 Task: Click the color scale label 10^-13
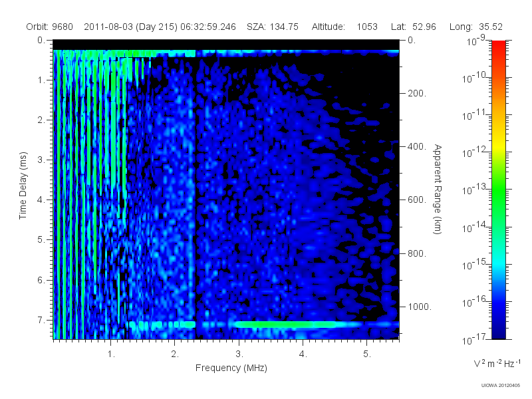(x=475, y=190)
